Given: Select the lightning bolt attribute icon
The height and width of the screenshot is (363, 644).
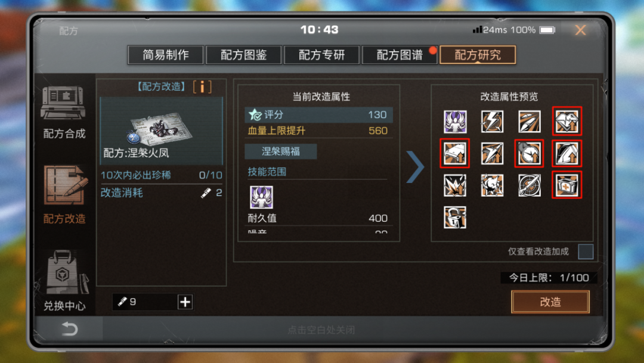Looking at the screenshot, I should coord(492,122).
